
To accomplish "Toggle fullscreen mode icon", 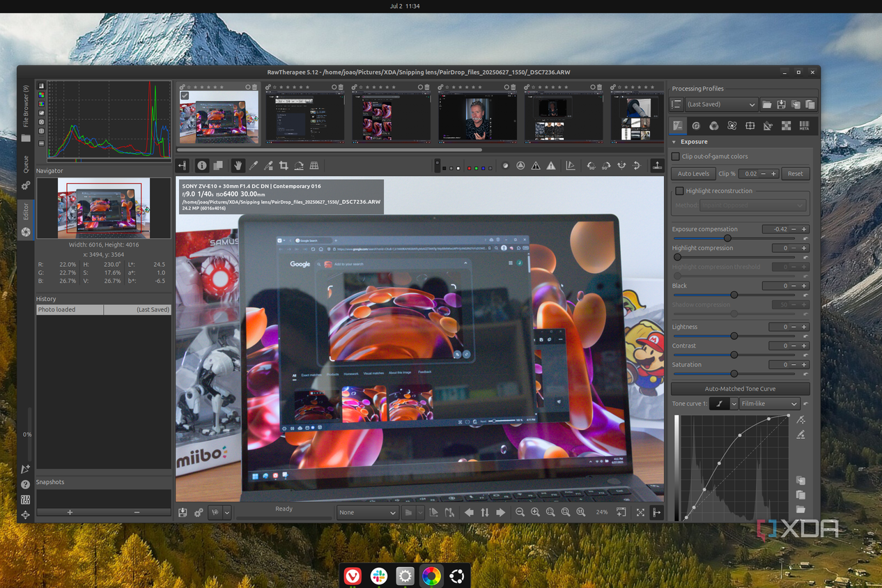I will click(640, 512).
